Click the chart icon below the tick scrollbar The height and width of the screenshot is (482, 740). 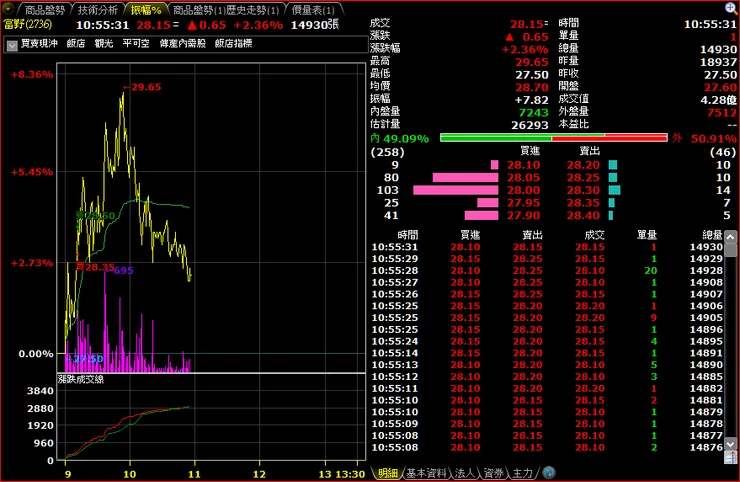click(731, 457)
